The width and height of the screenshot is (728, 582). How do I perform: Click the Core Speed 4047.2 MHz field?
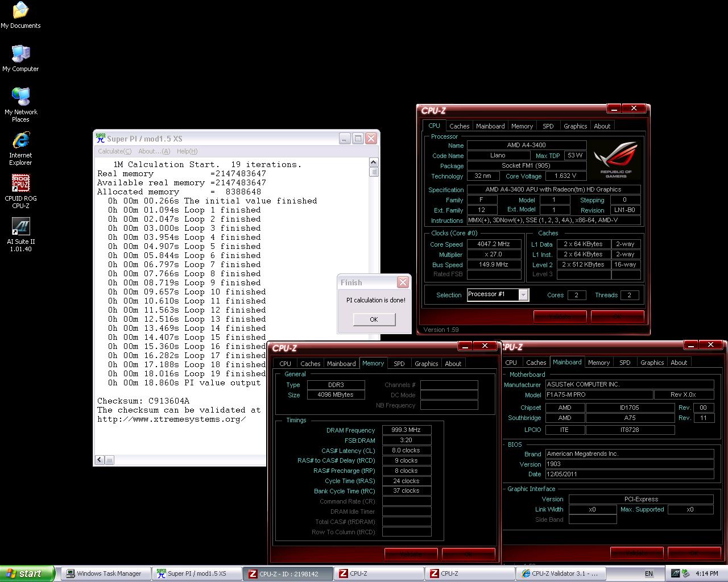point(494,244)
